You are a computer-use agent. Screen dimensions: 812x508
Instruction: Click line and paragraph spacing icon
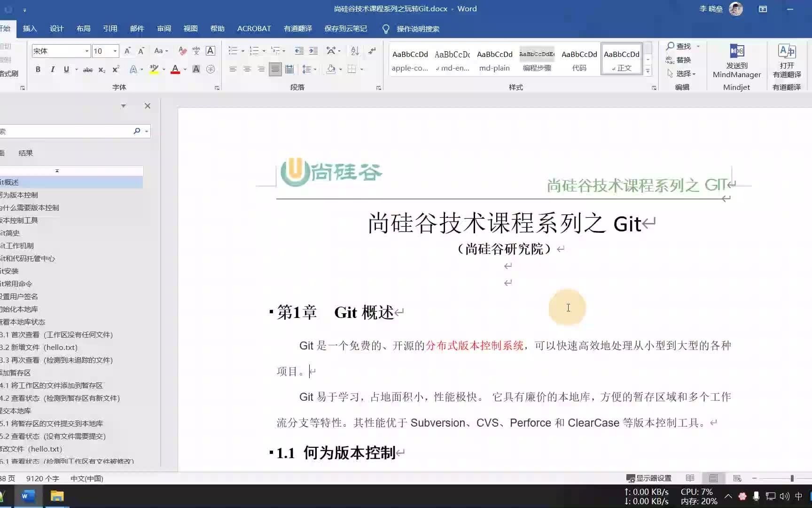[x=306, y=70]
